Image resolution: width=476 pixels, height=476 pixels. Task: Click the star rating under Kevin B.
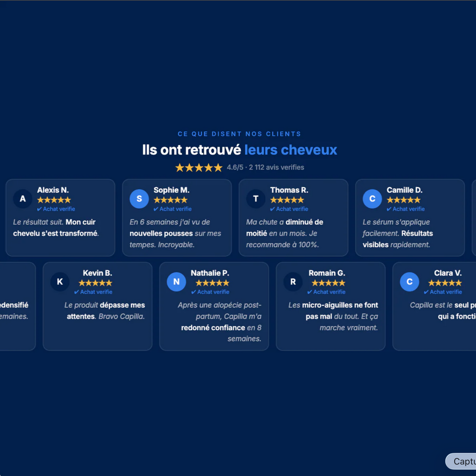[95, 283]
